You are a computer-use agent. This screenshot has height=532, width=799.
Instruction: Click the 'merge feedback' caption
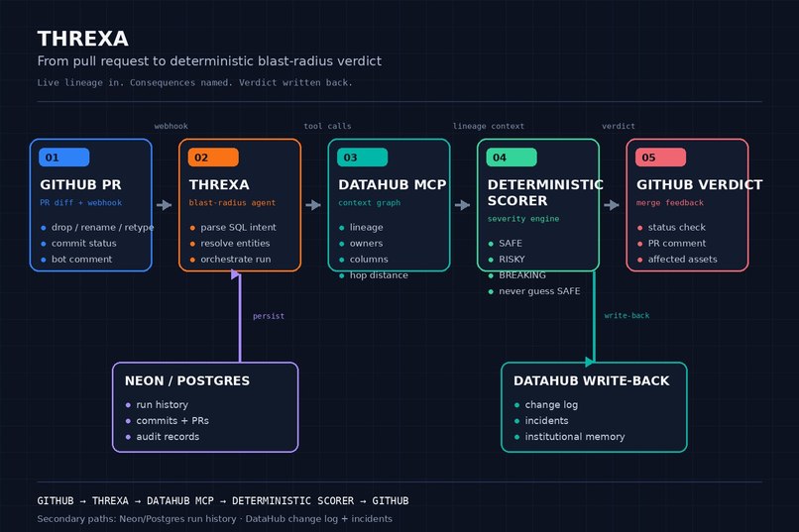(x=669, y=203)
